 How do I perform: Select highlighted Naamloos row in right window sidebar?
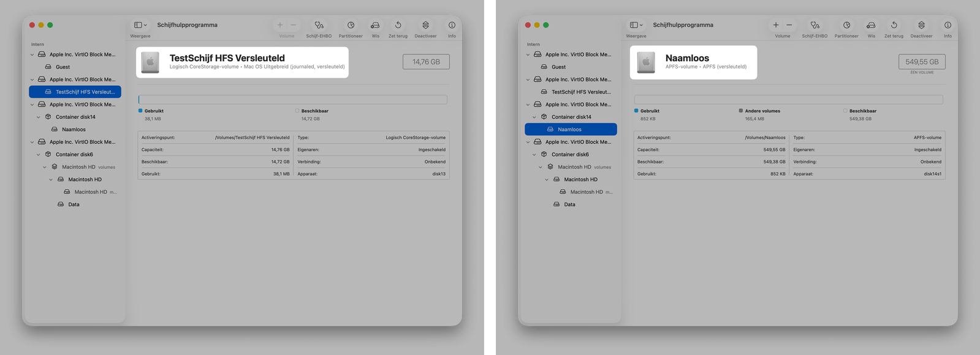[x=571, y=129]
